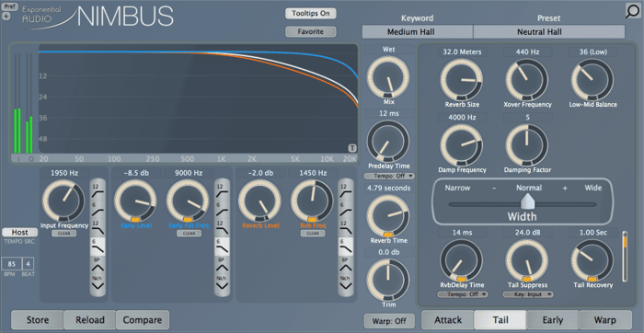
Task: Select 6 dB high-pass shape for Input Frequency filter
Action: tap(98, 209)
